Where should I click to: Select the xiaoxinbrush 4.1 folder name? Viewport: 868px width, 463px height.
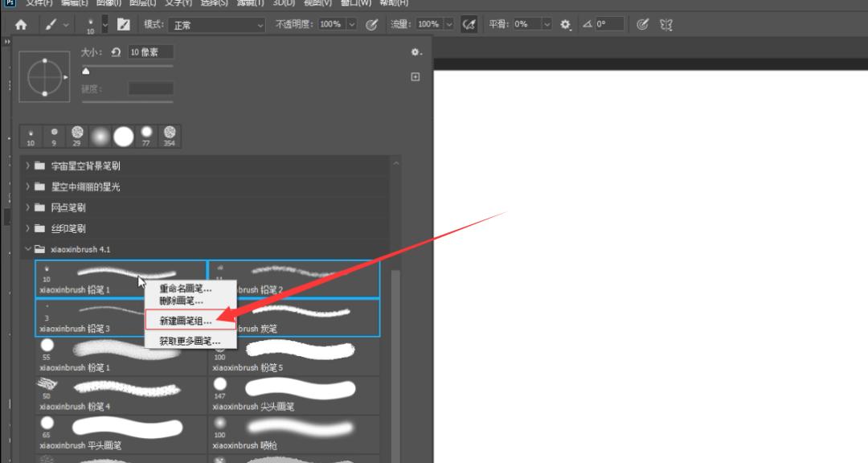pos(80,249)
